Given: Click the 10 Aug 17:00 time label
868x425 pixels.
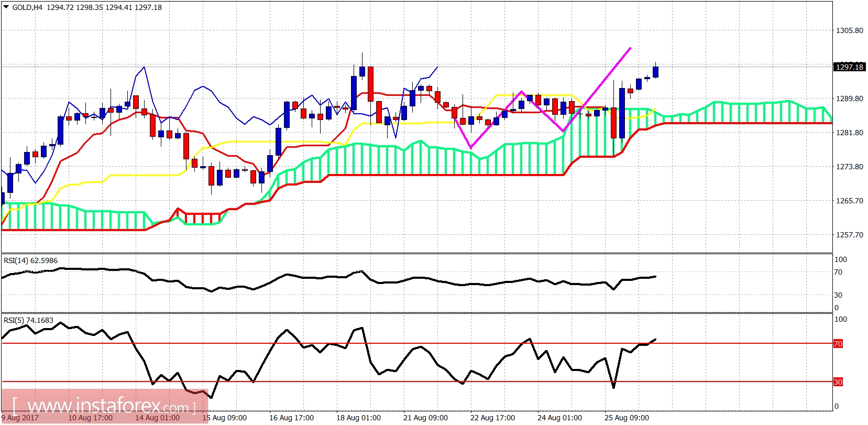Looking at the screenshot, I should click(x=90, y=418).
